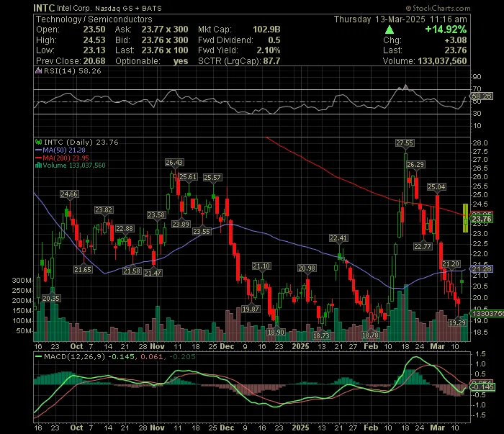Click the RSI indicator icon beside RSI(14)
504x434 pixels.
click(39, 71)
